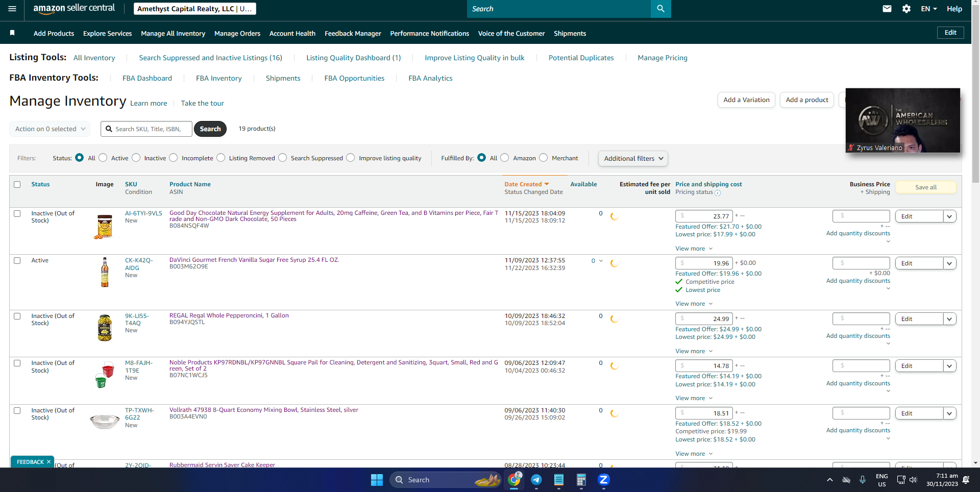The width and height of the screenshot is (980, 492).
Task: Show hidden system tray icons
Action: tap(830, 480)
